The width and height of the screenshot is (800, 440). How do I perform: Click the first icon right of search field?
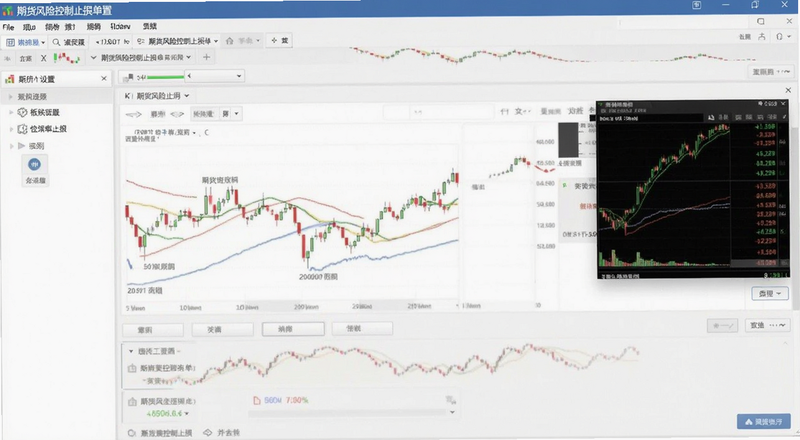(x=504, y=111)
